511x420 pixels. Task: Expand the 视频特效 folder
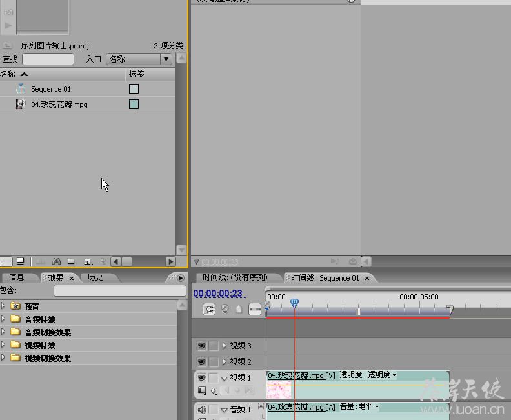click(x=3, y=344)
